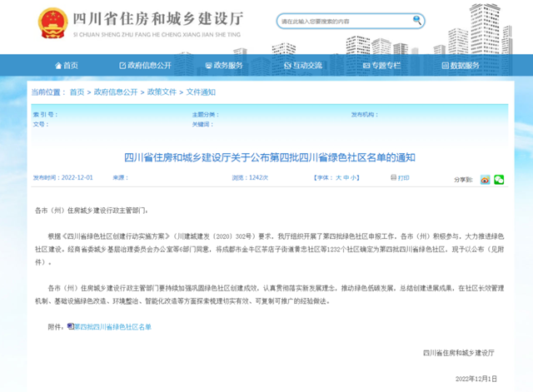Open the 政府信息公开 navigation menu
This screenshot has height=392, width=533.
[146, 65]
